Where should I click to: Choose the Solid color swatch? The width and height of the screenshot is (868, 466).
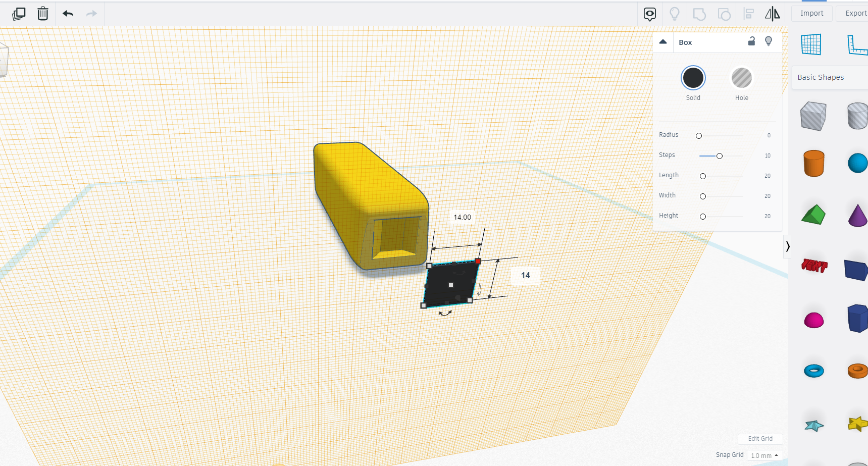pyautogui.click(x=693, y=78)
